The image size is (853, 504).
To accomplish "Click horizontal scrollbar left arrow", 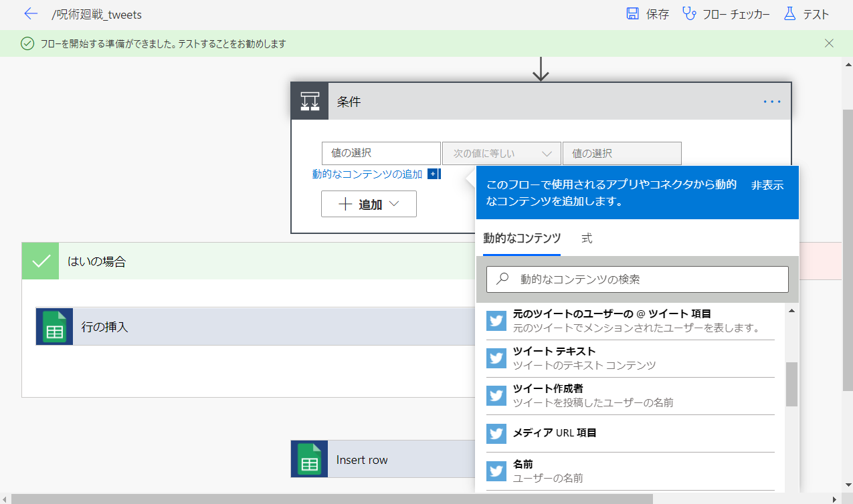I will (5, 499).
